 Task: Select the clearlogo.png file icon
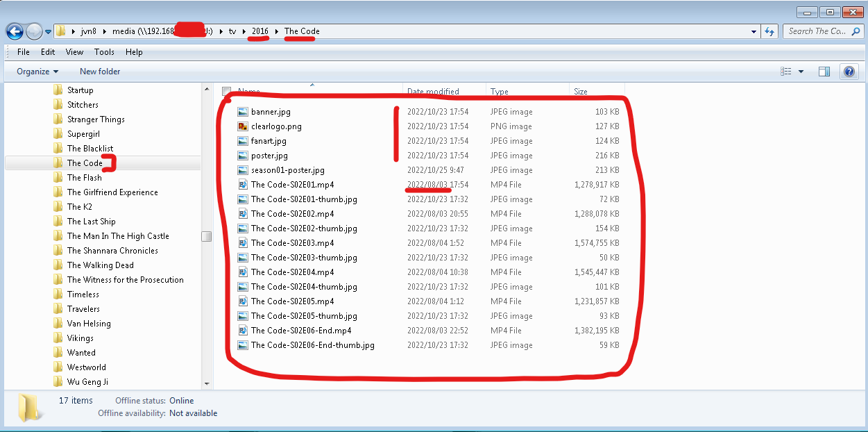pyautogui.click(x=243, y=126)
